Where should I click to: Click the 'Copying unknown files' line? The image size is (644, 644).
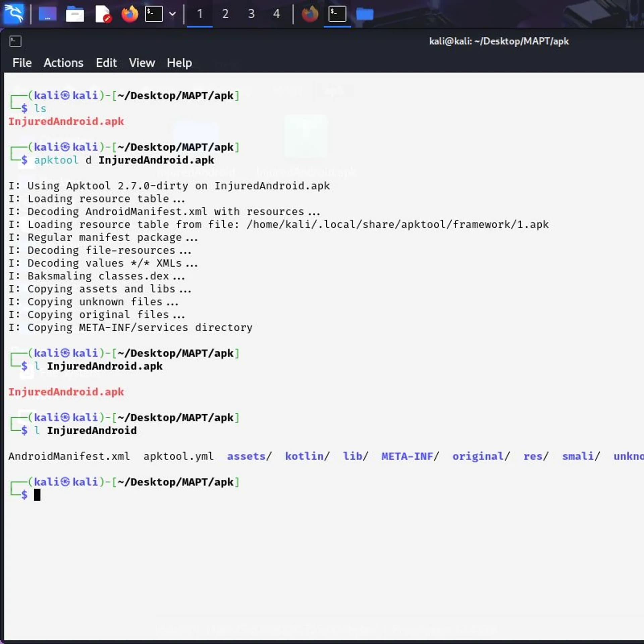[94, 302]
